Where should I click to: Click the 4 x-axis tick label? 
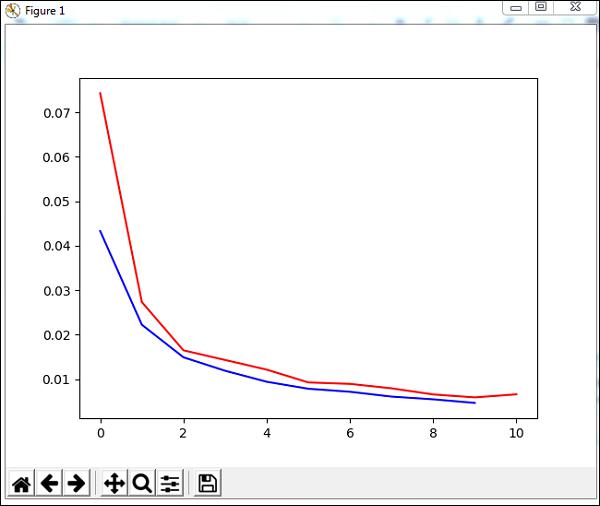point(267,433)
